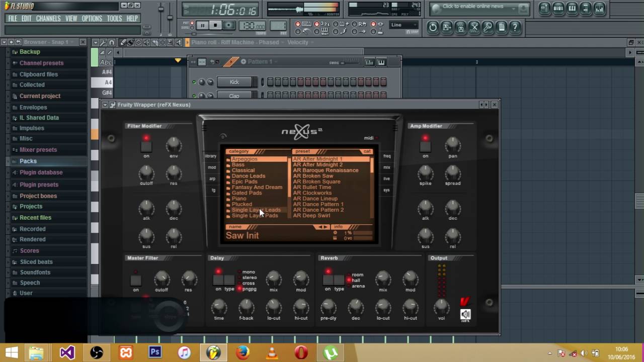
Task: Select the Dance Leads category
Action: pyautogui.click(x=248, y=176)
